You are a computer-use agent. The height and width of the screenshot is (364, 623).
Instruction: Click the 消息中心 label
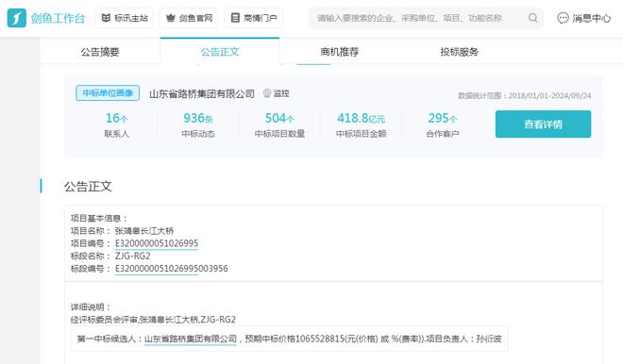click(591, 18)
